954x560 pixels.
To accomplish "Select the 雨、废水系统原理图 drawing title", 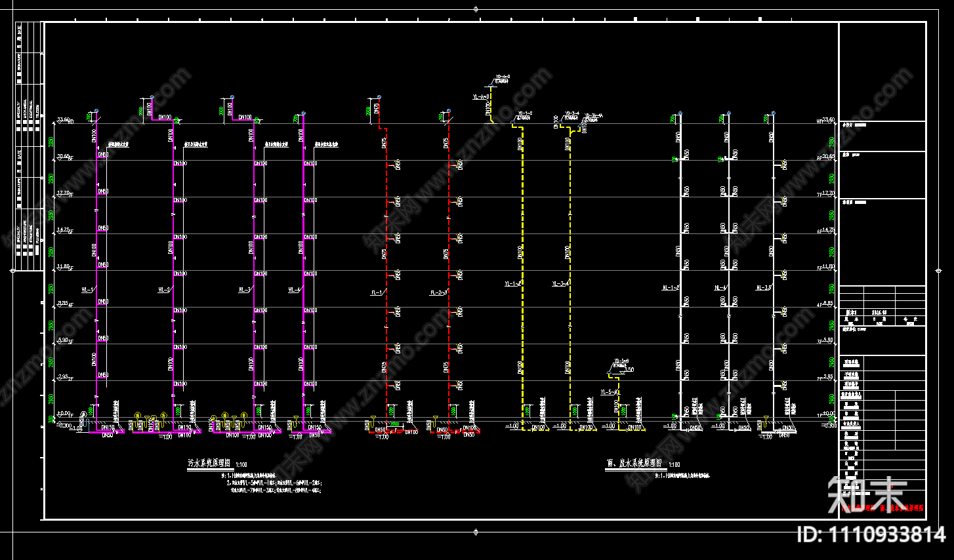I will tap(633, 463).
